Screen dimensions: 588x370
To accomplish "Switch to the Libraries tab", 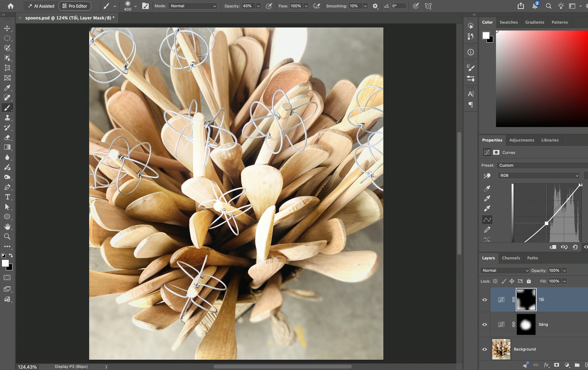I will click(550, 140).
